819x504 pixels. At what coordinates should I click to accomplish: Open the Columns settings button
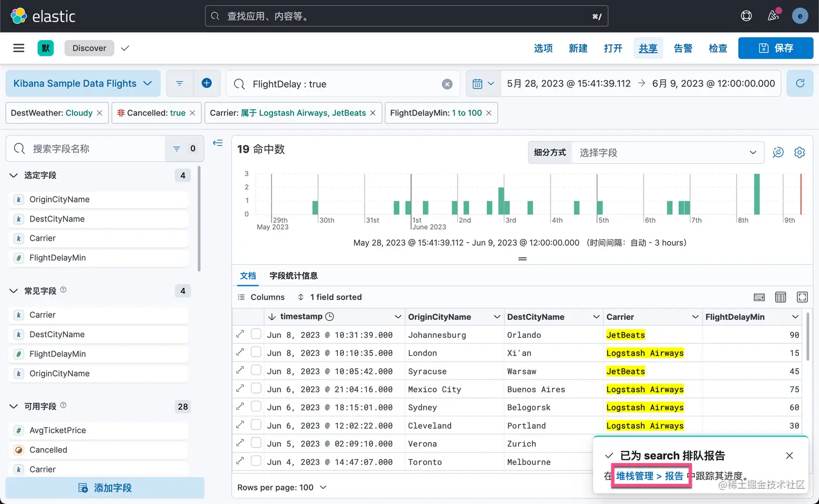tap(261, 297)
